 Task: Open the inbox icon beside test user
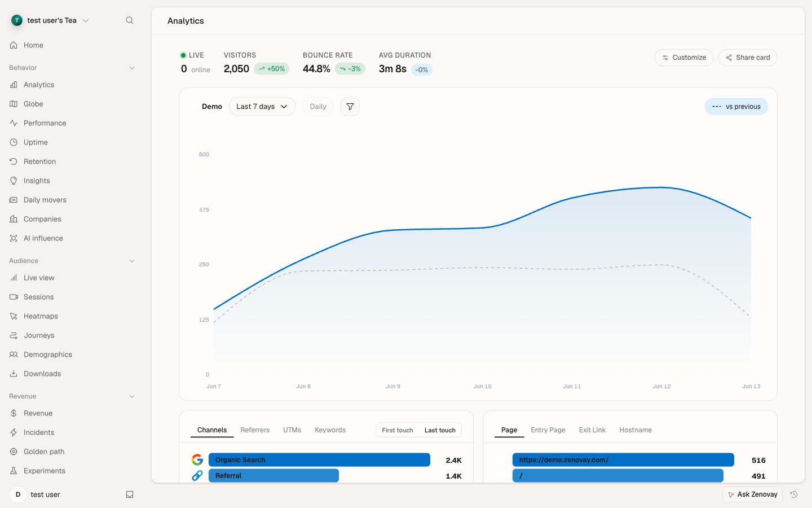130,494
